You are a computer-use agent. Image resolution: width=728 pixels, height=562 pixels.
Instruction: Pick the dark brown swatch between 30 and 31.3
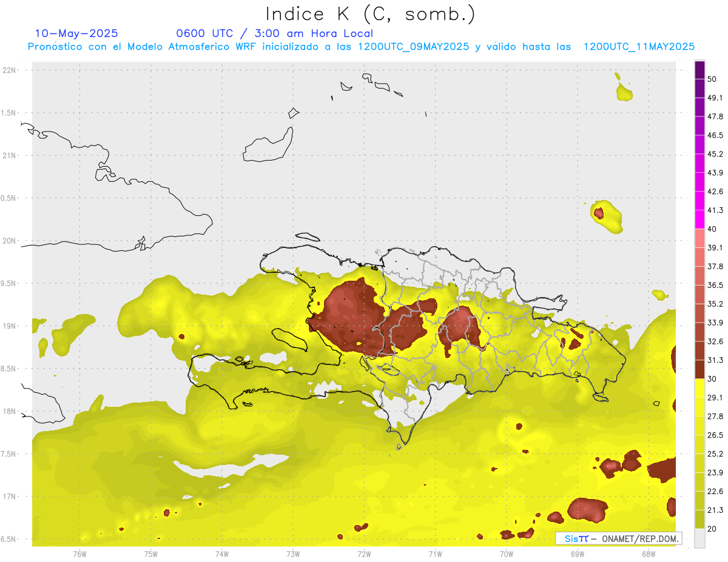(x=699, y=369)
